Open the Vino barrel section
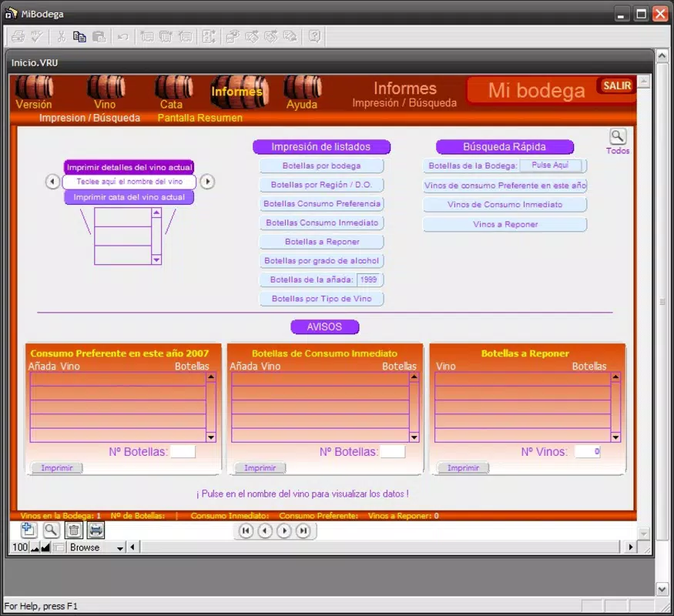 (106, 87)
